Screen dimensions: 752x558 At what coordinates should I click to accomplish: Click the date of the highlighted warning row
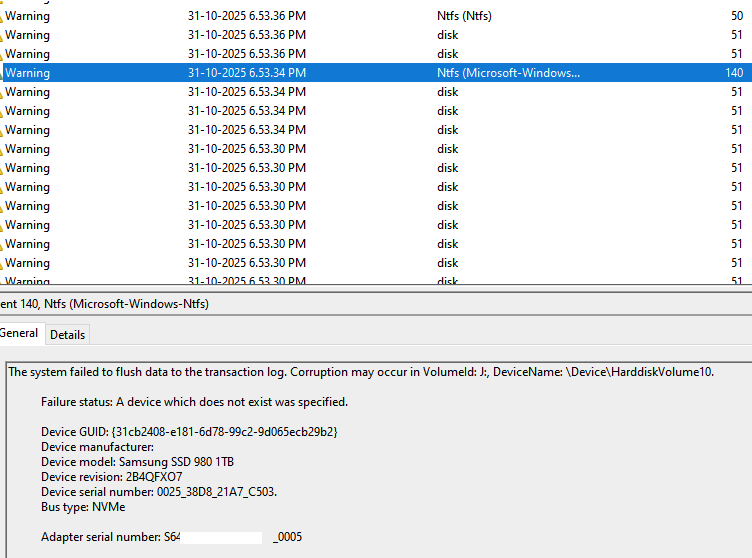[x=246, y=73]
